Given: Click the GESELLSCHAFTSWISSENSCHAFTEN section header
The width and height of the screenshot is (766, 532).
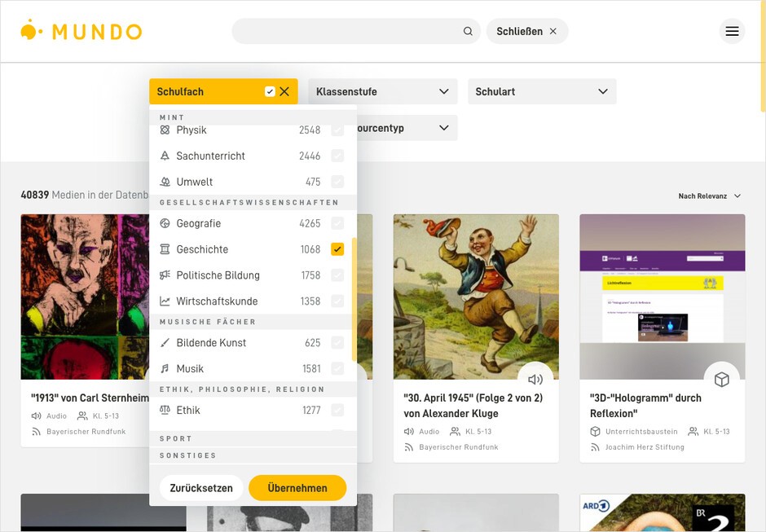Looking at the screenshot, I should 253,203.
